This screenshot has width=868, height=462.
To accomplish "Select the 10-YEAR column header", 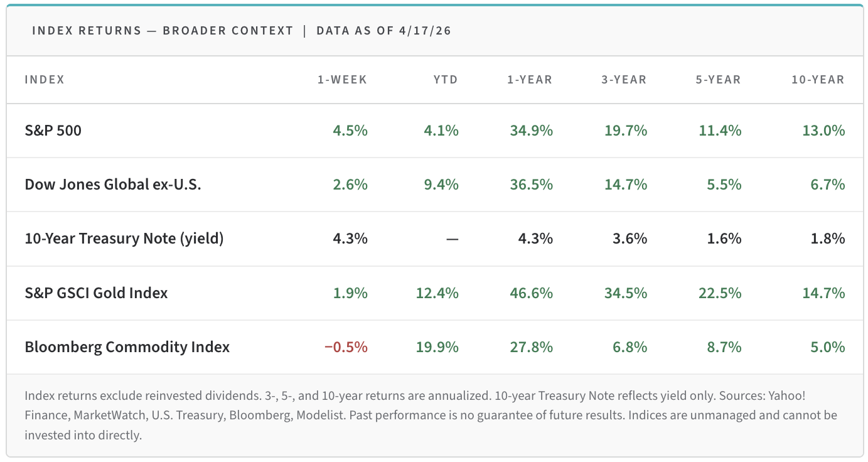I will (x=818, y=80).
